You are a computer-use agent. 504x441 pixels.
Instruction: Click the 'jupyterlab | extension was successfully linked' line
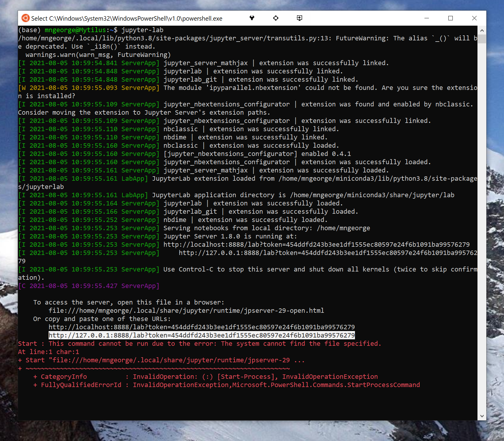coord(181,71)
